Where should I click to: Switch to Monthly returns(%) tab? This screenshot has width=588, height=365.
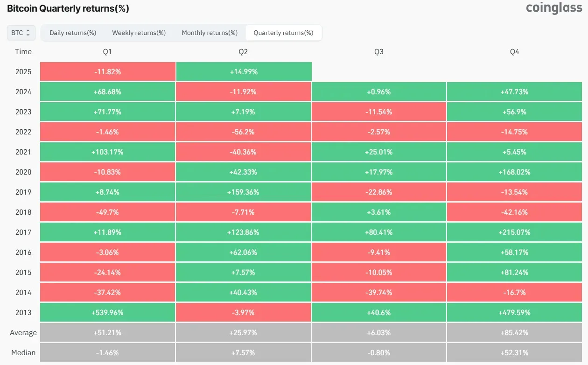tap(210, 33)
